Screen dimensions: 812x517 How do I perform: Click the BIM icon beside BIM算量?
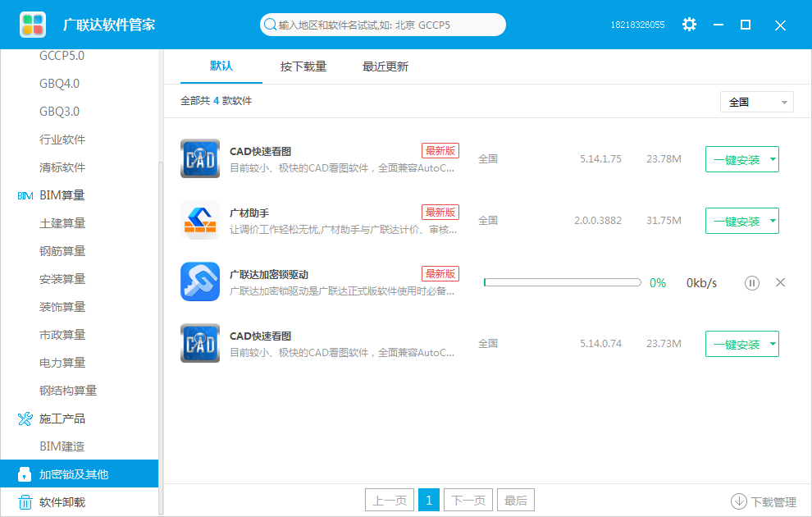(x=25, y=196)
